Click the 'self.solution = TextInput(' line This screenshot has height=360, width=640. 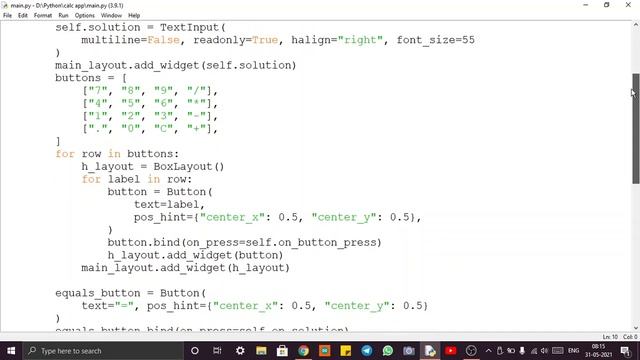(140, 27)
